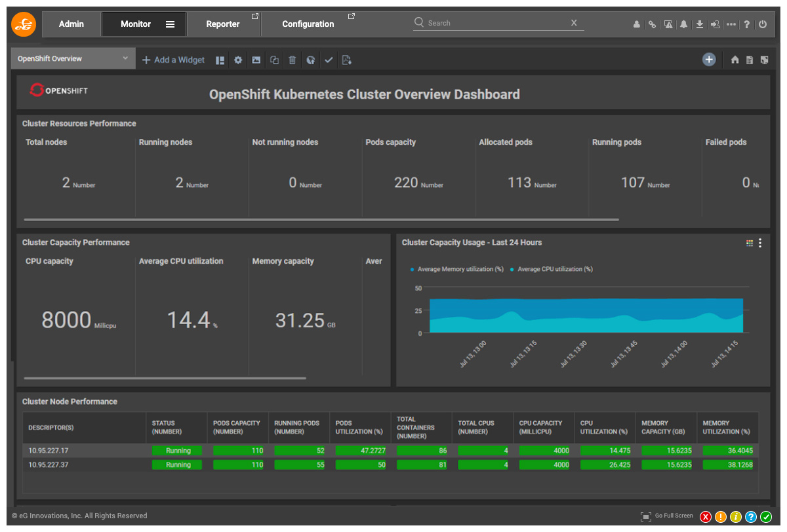Click the CPU capacity value 8000

point(66,320)
